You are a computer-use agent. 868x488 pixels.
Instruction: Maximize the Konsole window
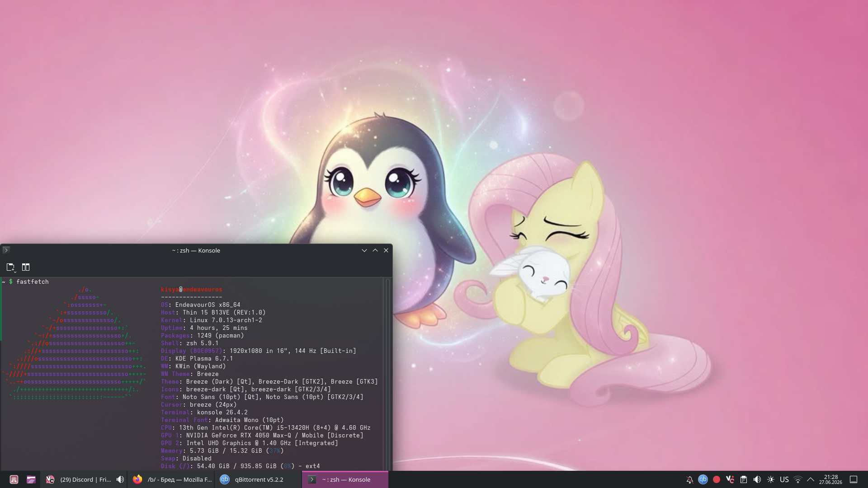(x=375, y=250)
